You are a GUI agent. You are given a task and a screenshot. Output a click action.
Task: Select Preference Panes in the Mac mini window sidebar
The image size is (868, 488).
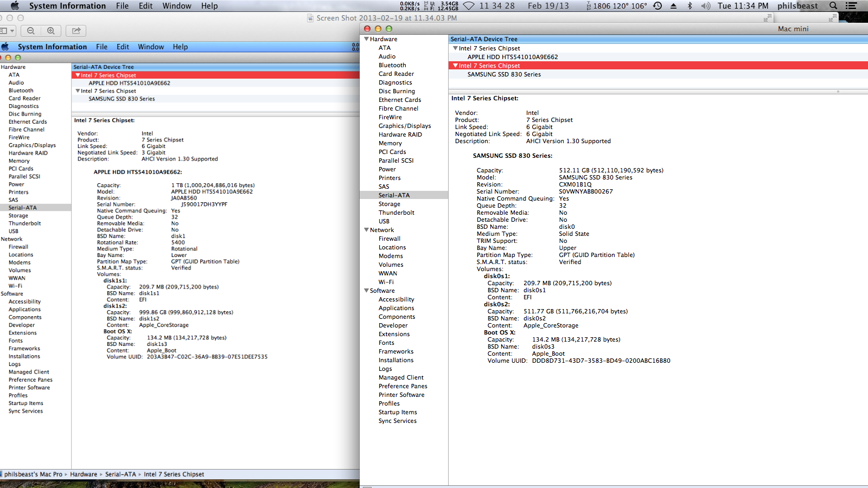pos(403,386)
